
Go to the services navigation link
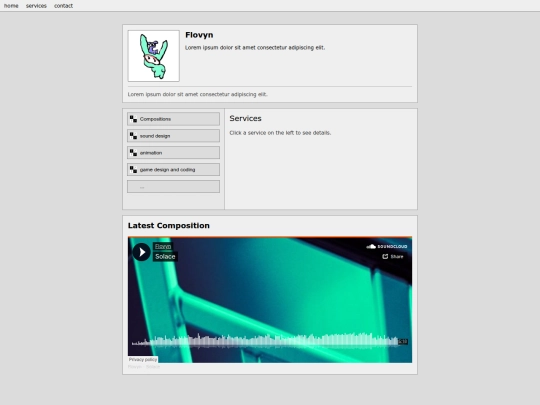[36, 6]
